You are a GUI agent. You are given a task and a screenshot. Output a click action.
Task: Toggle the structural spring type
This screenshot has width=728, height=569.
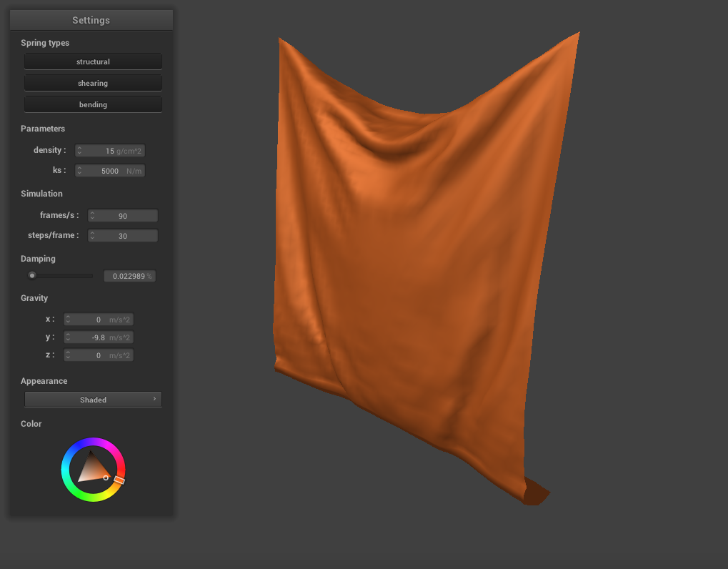93,61
